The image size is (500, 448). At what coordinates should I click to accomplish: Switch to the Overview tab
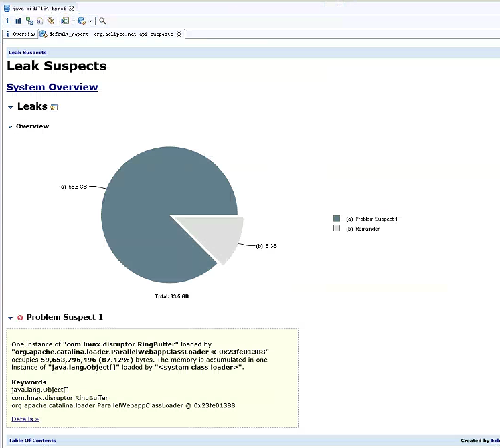(23, 34)
